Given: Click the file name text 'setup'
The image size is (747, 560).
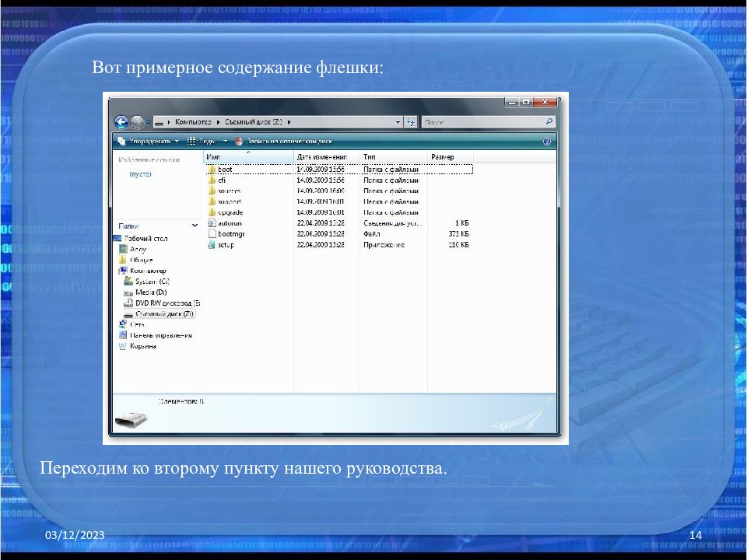Looking at the screenshot, I should (226, 245).
